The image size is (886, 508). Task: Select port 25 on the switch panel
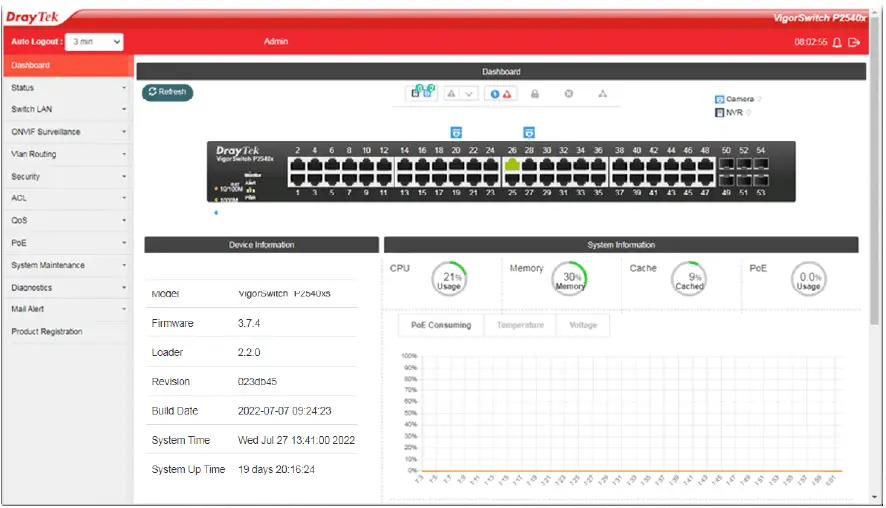pyautogui.click(x=512, y=180)
